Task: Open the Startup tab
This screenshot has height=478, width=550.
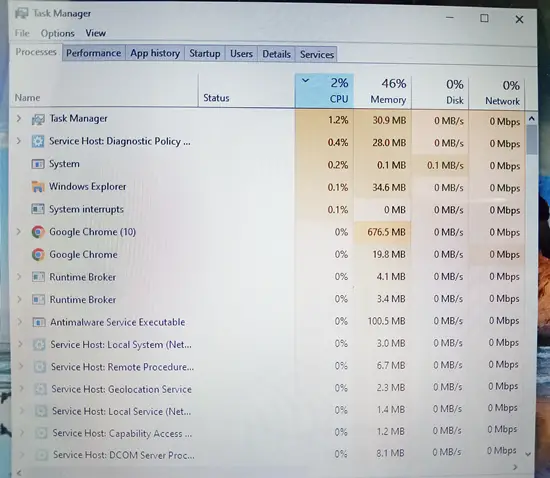Action: pyautogui.click(x=205, y=54)
